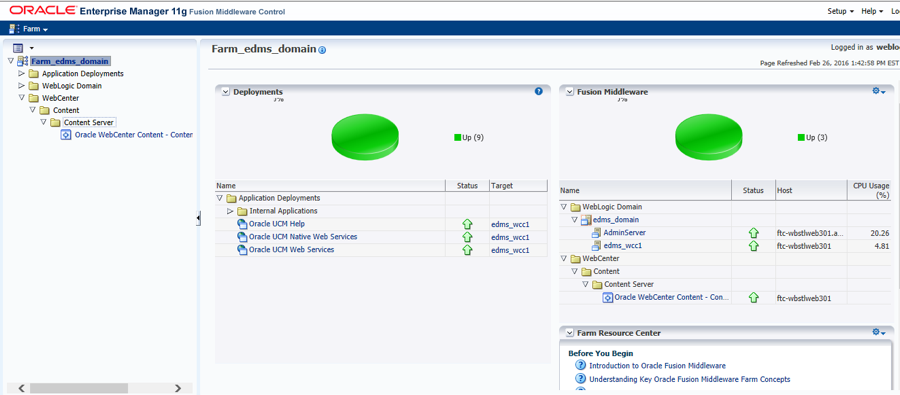Click the Deployments green pie chart
Image resolution: width=900 pixels, height=395 pixels.
click(365, 137)
